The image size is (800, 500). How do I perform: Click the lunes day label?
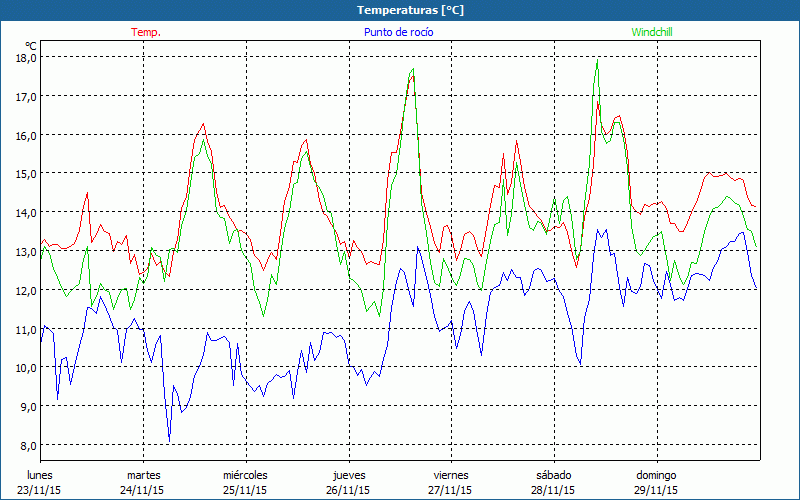(x=40, y=475)
